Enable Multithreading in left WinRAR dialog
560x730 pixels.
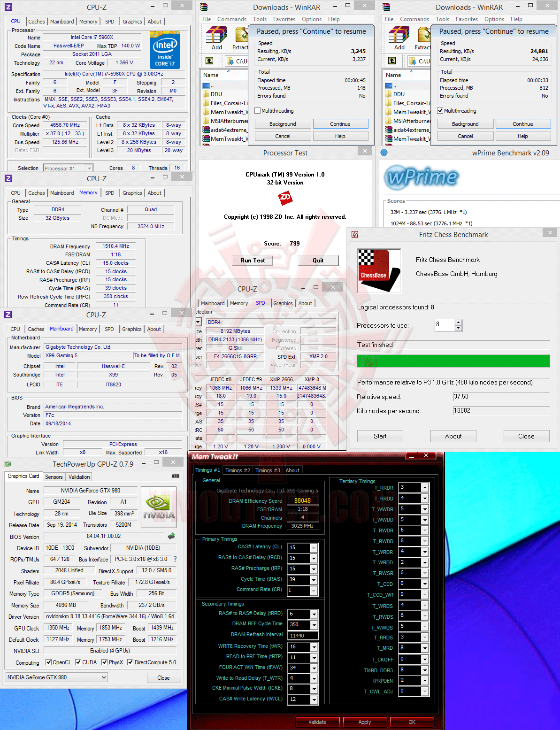coord(257,111)
